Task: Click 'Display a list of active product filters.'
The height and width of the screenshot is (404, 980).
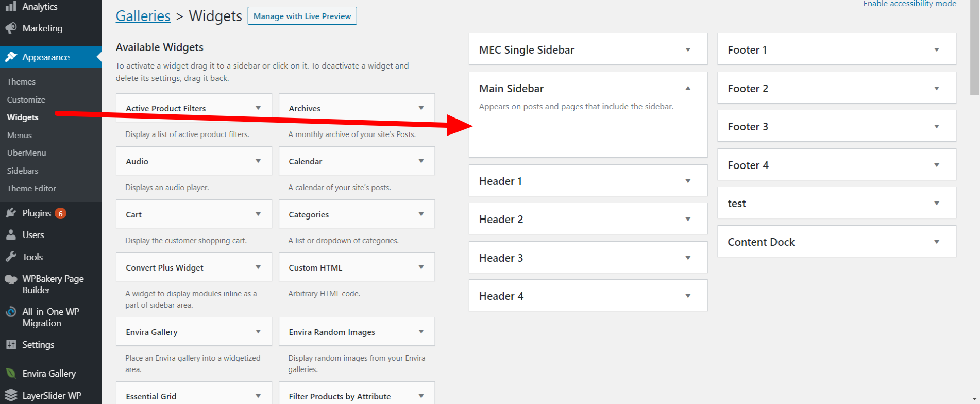Action: [187, 134]
